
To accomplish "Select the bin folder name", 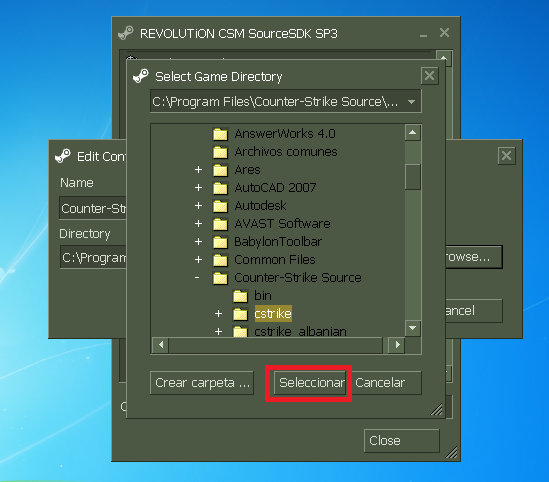I will pos(263,296).
